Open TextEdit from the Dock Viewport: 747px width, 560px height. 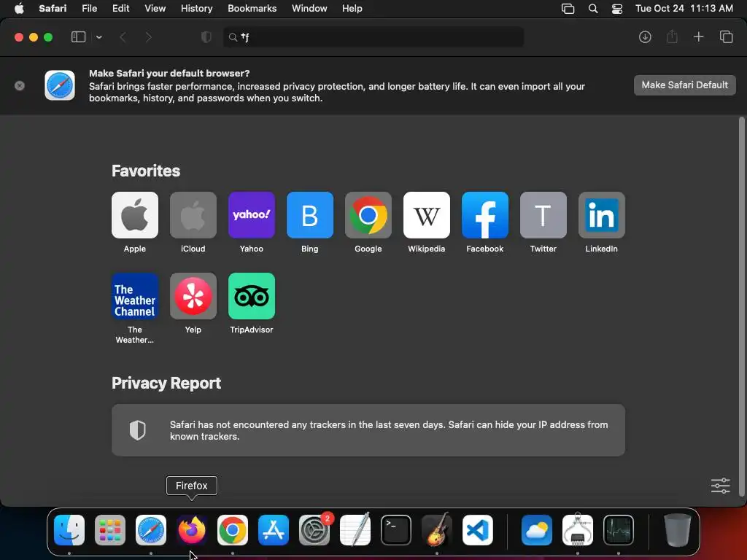(x=355, y=529)
